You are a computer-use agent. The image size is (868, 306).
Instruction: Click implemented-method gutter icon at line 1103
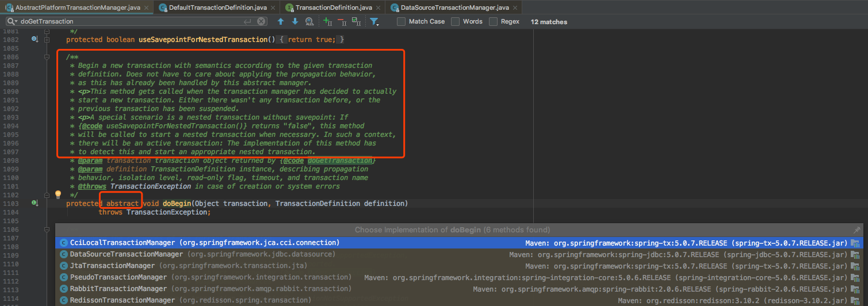click(35, 204)
